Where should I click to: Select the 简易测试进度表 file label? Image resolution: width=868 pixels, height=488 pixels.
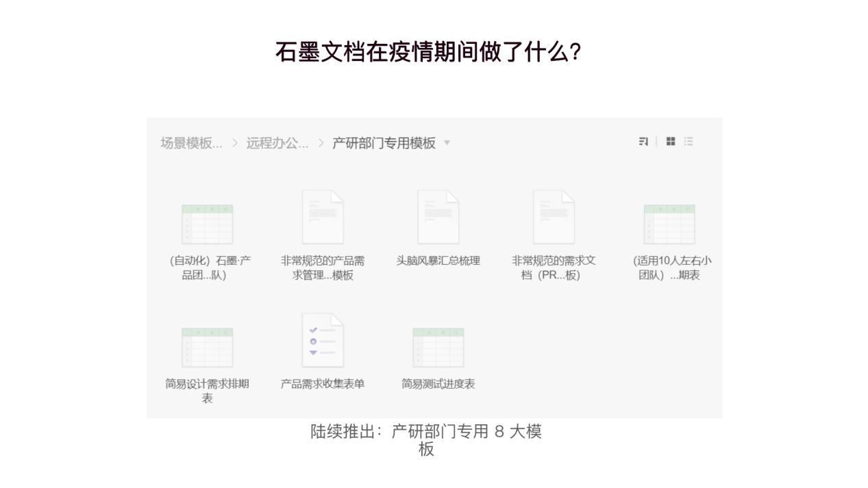[x=438, y=384]
